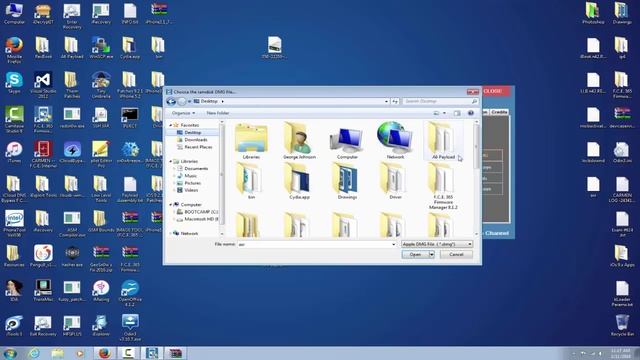Open Camtasia Studio 8 desktop shortcut

[x=14, y=119]
